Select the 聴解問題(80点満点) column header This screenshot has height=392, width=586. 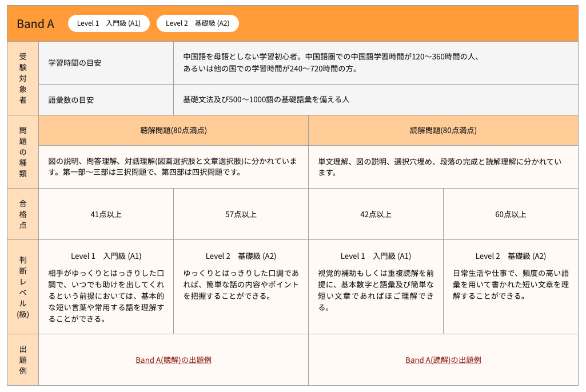[173, 130]
